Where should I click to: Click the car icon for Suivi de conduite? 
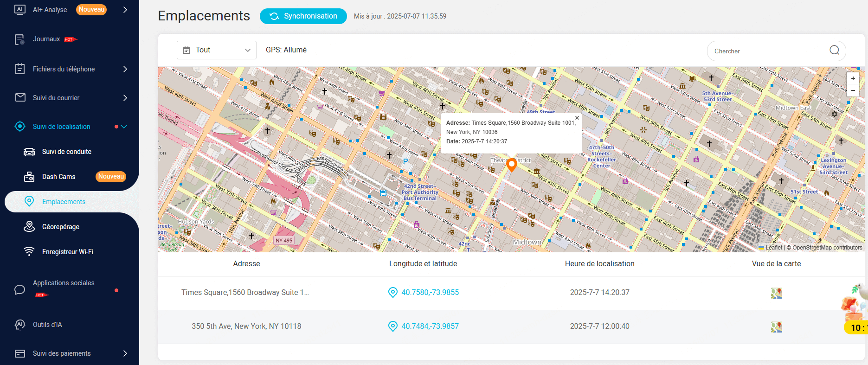(29, 152)
